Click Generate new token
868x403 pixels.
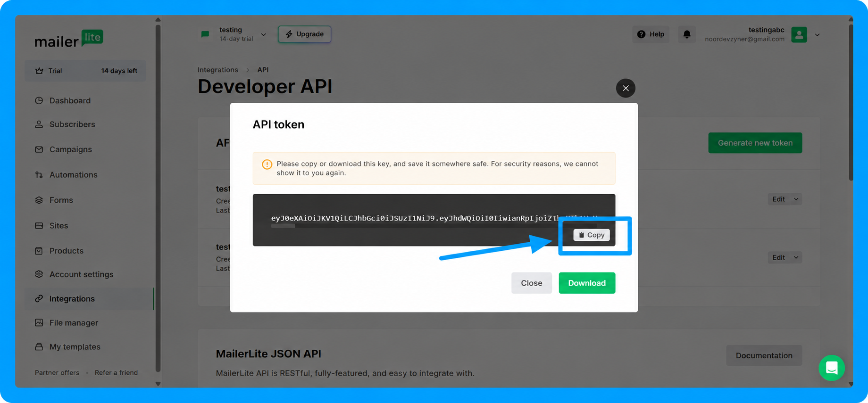[755, 143]
